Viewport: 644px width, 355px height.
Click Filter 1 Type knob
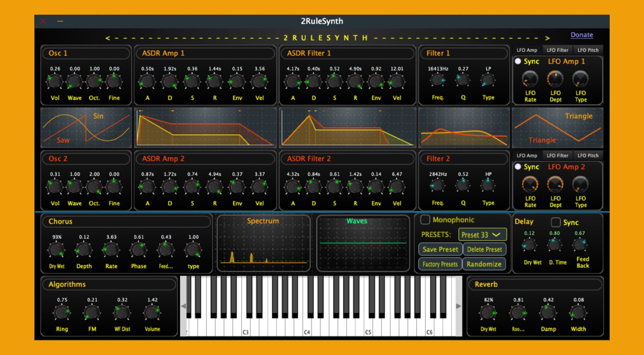point(488,80)
